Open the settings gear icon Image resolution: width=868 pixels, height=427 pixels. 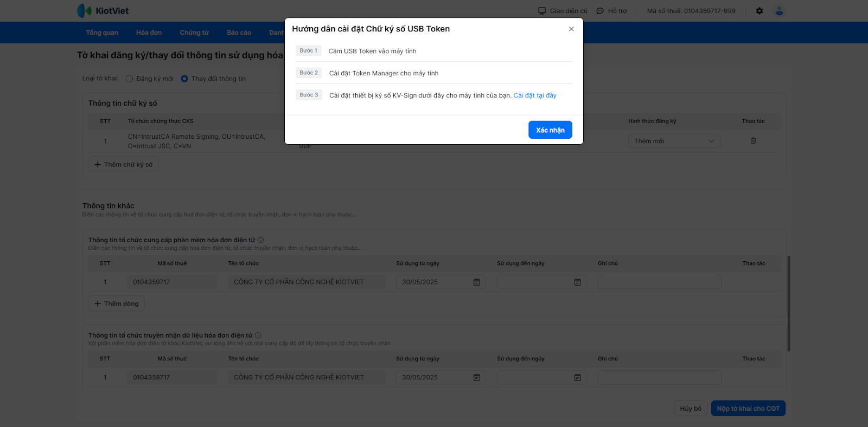click(x=759, y=11)
